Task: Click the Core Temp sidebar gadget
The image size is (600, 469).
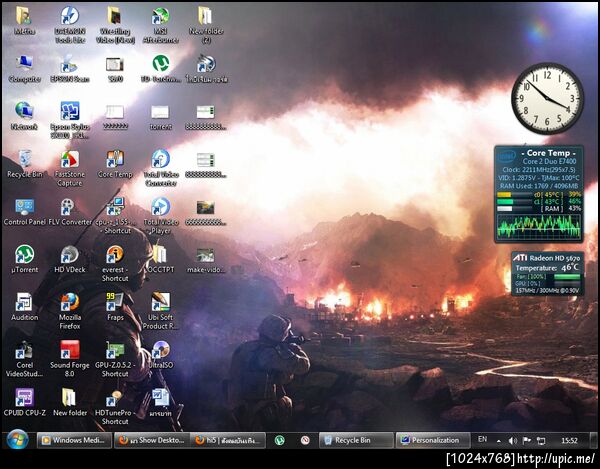Action: click(539, 194)
